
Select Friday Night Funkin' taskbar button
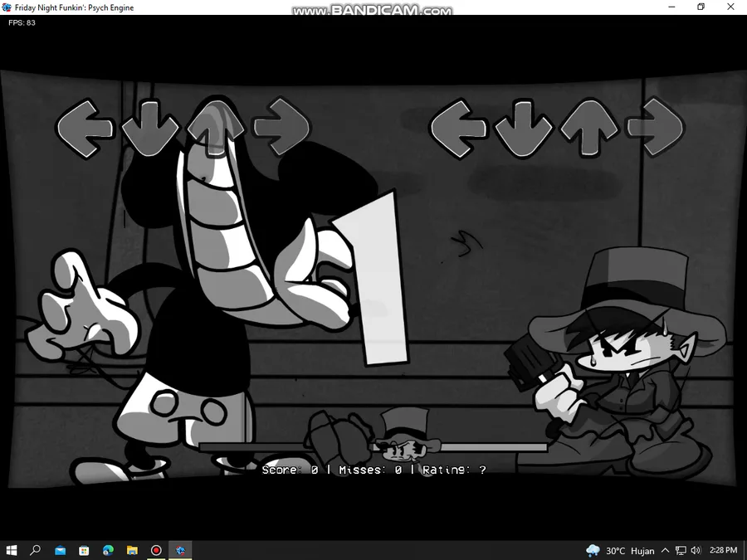180,551
